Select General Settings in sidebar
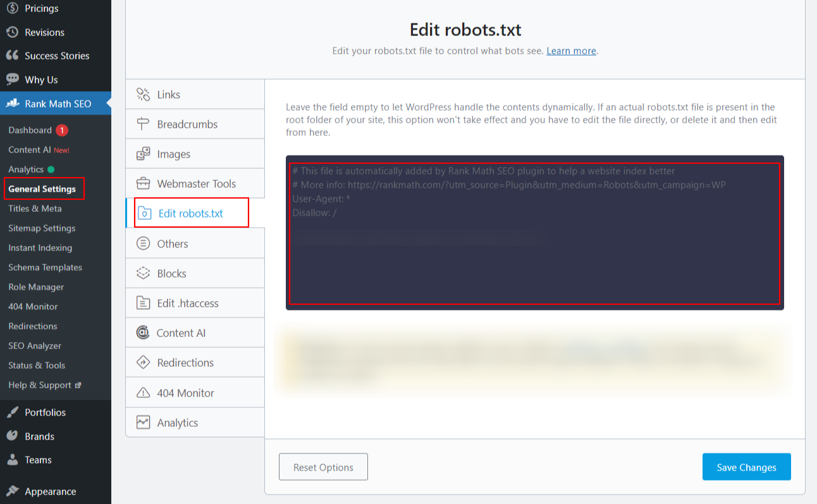This screenshot has width=817, height=504. point(42,189)
